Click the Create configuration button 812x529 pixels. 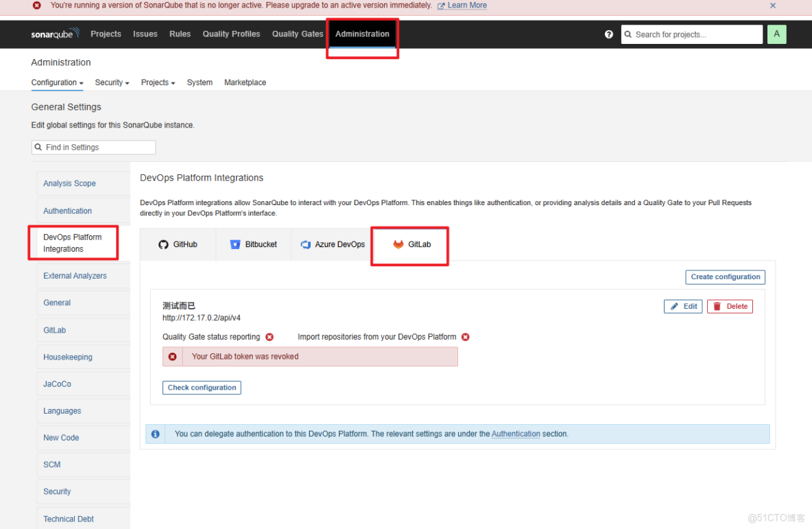click(x=725, y=277)
